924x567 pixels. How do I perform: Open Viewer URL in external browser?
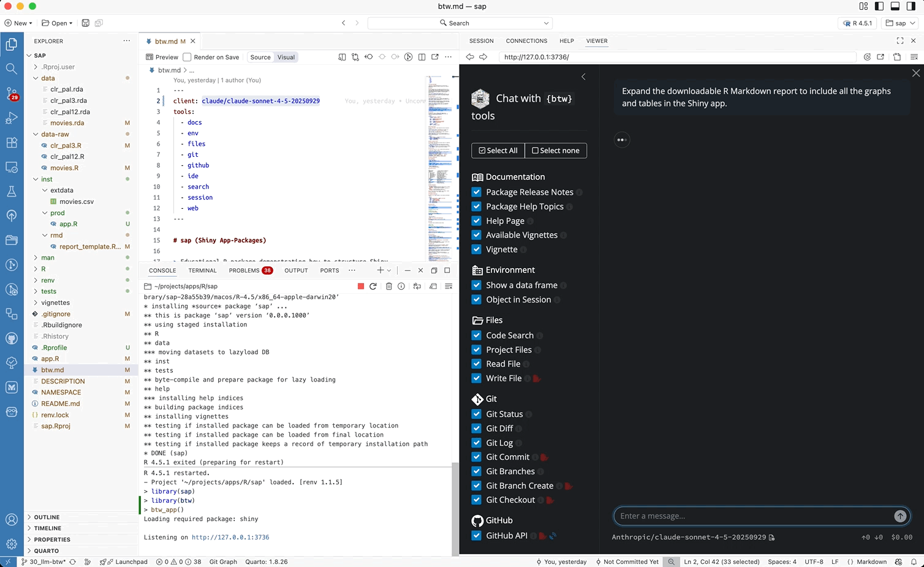[x=880, y=57]
